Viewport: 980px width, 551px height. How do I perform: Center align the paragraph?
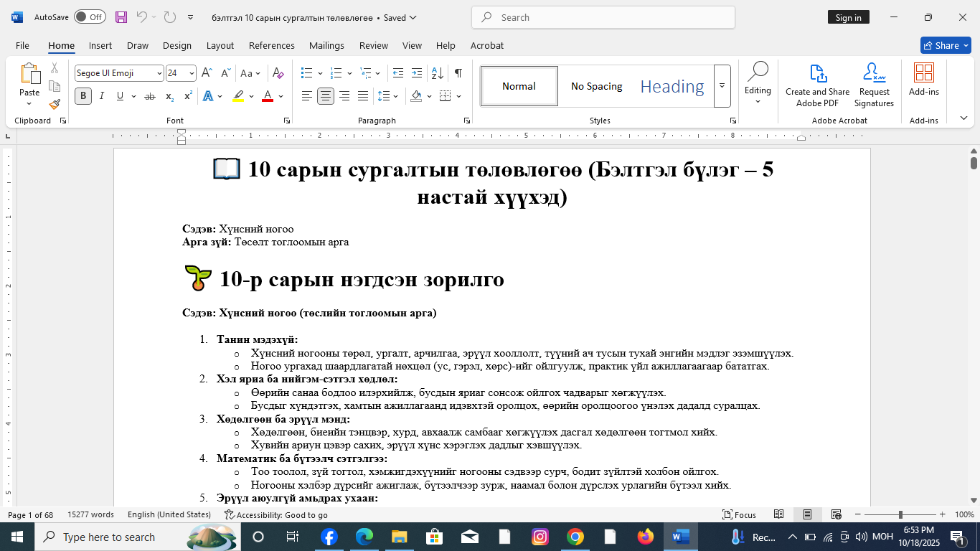tap(325, 95)
